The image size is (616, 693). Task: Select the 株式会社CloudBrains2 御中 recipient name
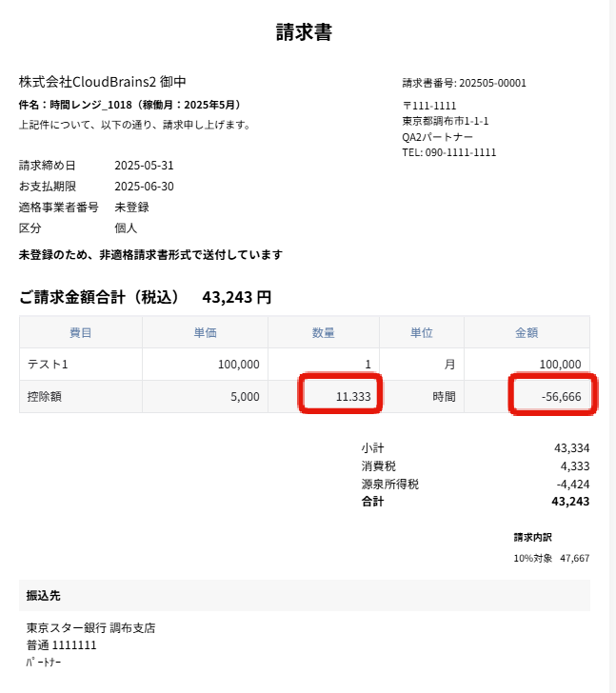pyautogui.click(x=109, y=82)
